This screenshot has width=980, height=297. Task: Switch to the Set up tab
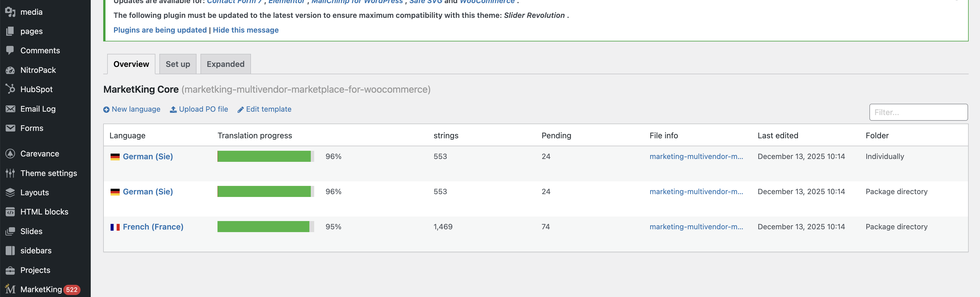(178, 64)
